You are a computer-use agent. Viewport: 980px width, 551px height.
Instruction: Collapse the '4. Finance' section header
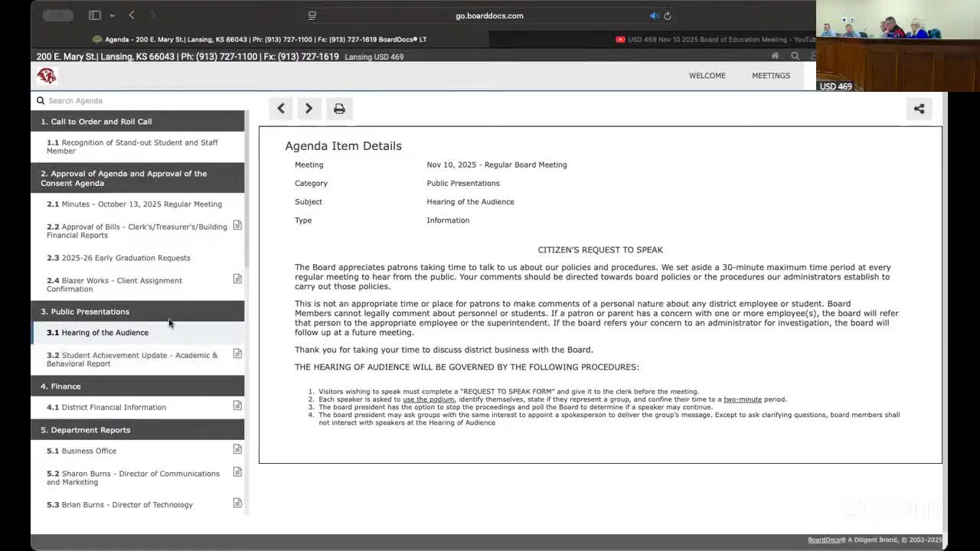(138, 386)
